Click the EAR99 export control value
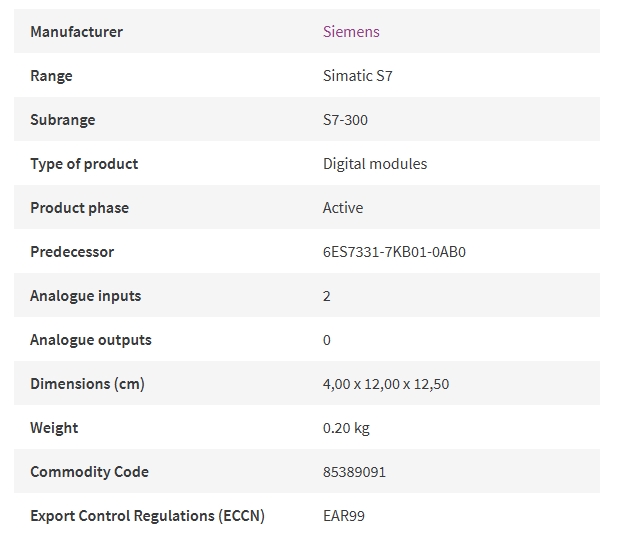Viewport: 619px width, 534px height. [344, 516]
